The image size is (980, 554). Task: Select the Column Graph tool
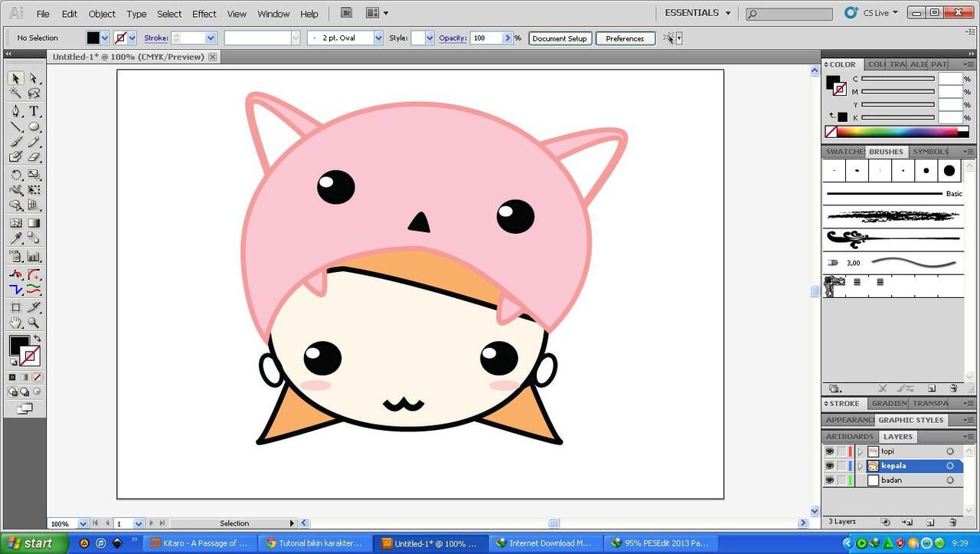click(x=34, y=257)
